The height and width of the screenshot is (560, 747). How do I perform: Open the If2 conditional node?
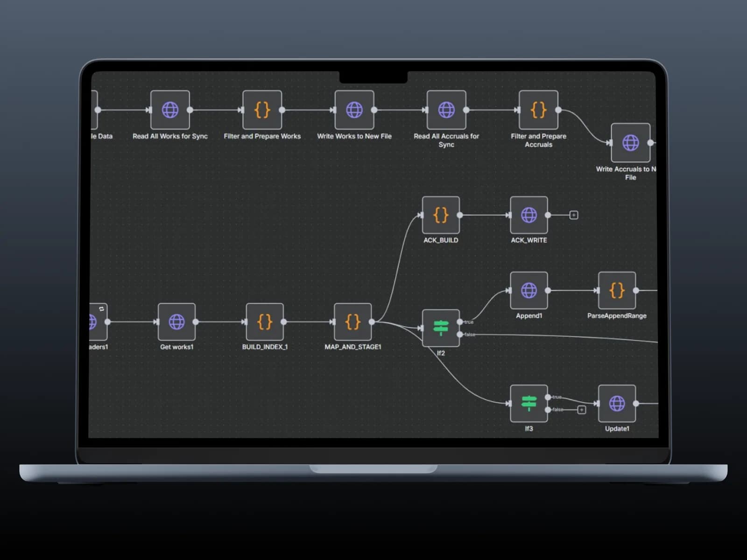(441, 328)
